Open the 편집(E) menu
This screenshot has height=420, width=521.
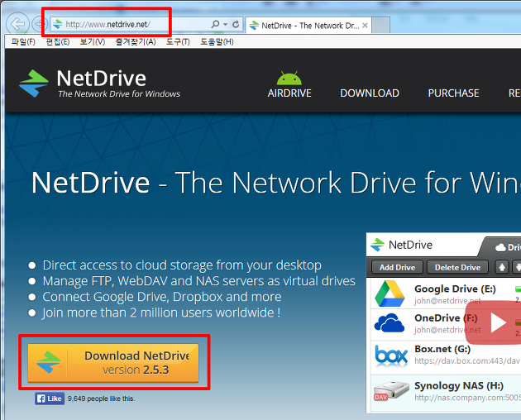[58, 42]
